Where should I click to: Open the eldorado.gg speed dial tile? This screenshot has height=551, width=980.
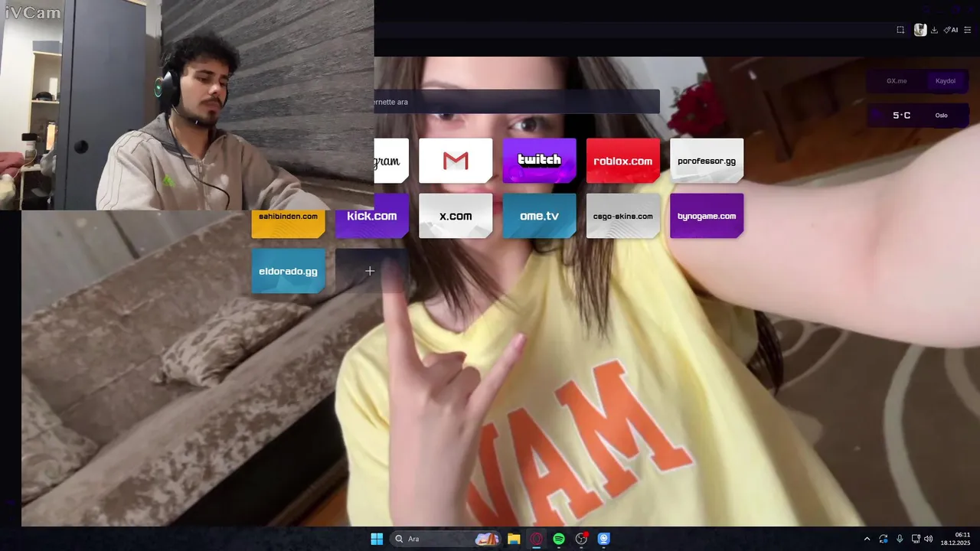click(288, 271)
